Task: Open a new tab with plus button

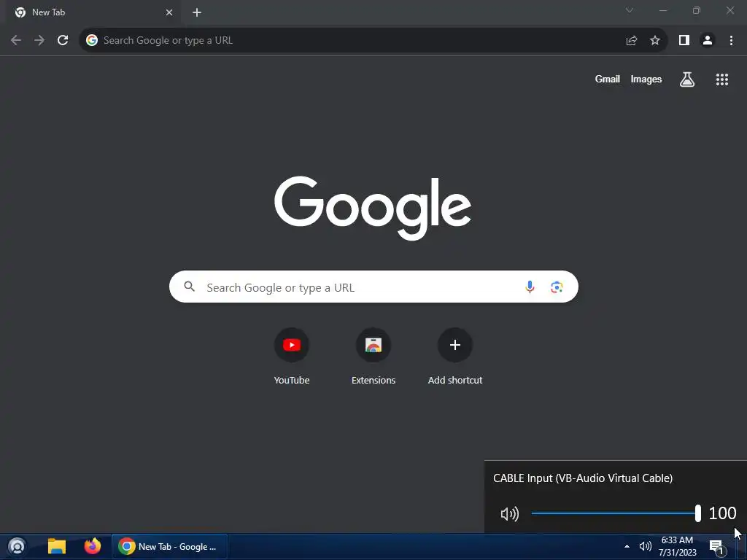Action: pyautogui.click(x=197, y=12)
